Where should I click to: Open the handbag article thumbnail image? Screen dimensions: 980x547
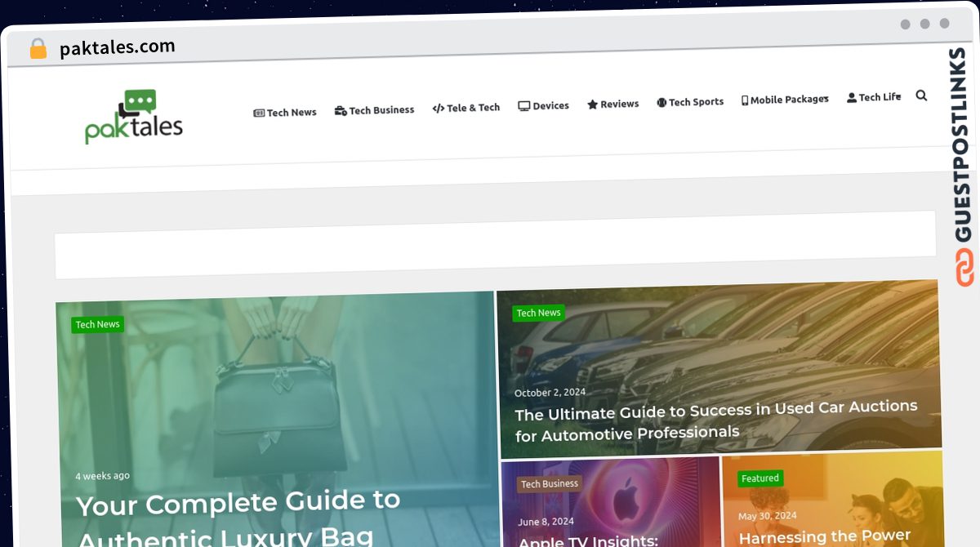pos(278,419)
